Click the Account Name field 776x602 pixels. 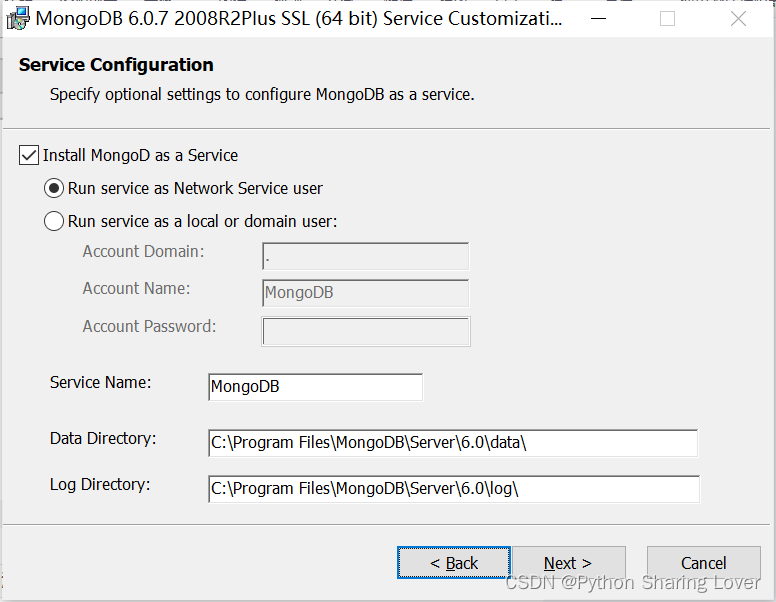pyautogui.click(x=365, y=293)
